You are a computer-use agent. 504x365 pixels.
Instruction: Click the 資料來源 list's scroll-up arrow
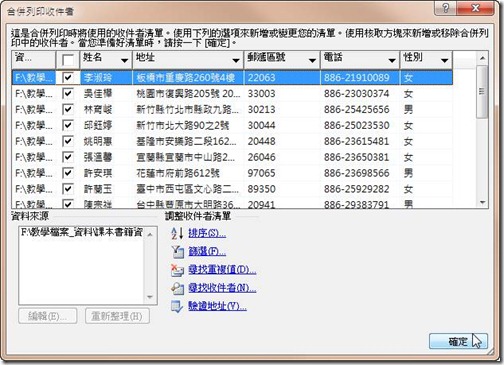coord(150,235)
